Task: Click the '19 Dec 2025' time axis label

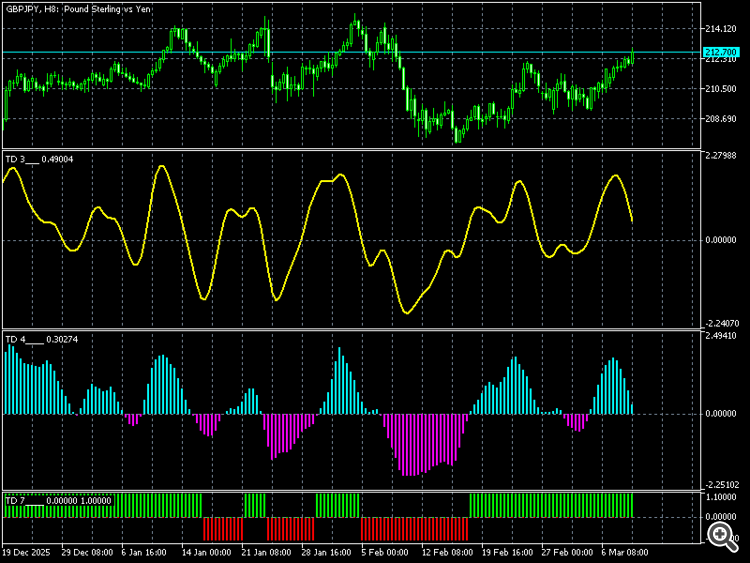Action: (x=26, y=552)
